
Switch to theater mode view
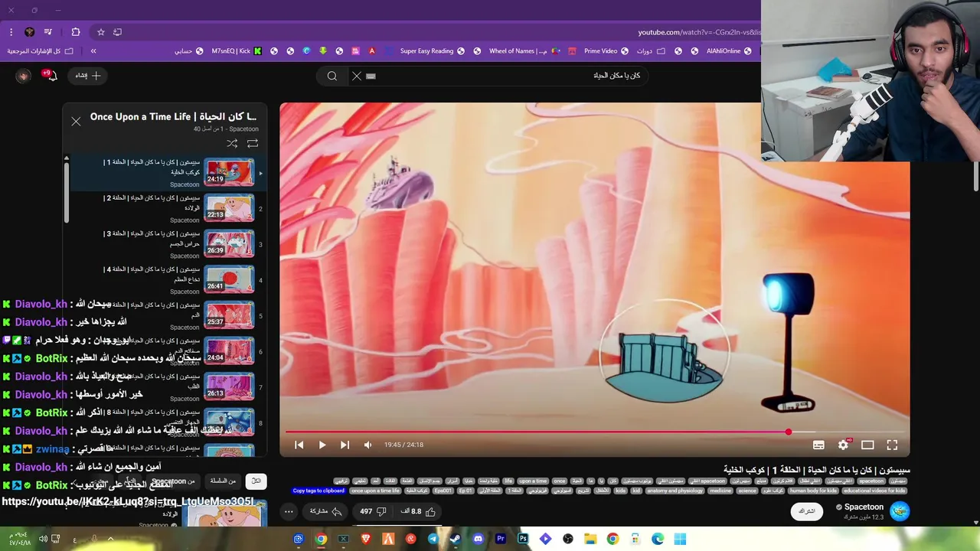(867, 445)
